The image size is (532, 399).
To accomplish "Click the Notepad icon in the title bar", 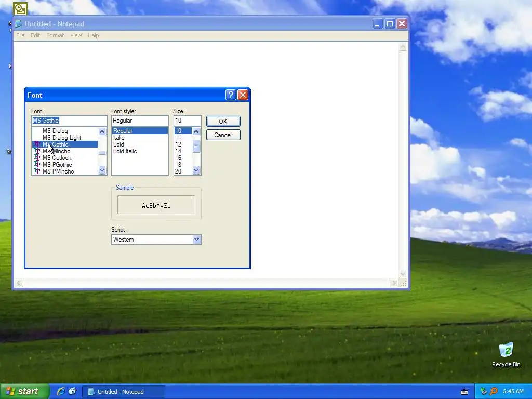I will pos(19,24).
